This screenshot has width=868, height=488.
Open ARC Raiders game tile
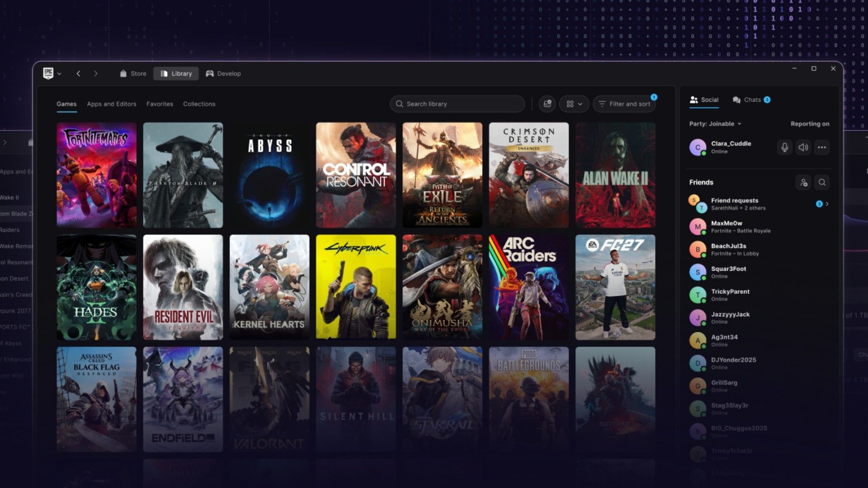click(x=529, y=287)
